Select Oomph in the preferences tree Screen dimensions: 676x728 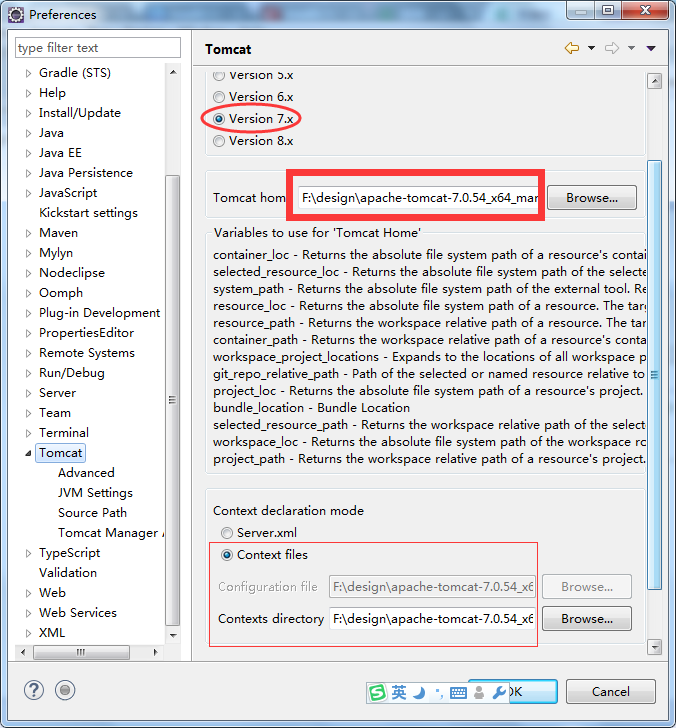61,293
